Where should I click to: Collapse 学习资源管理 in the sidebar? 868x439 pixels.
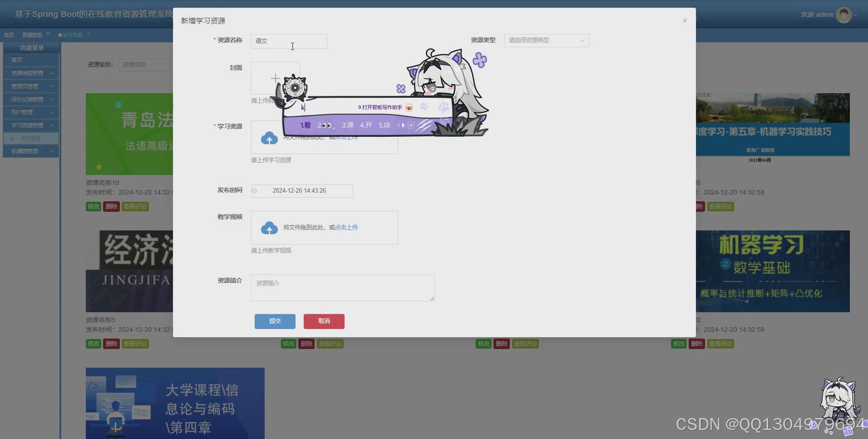(x=31, y=125)
